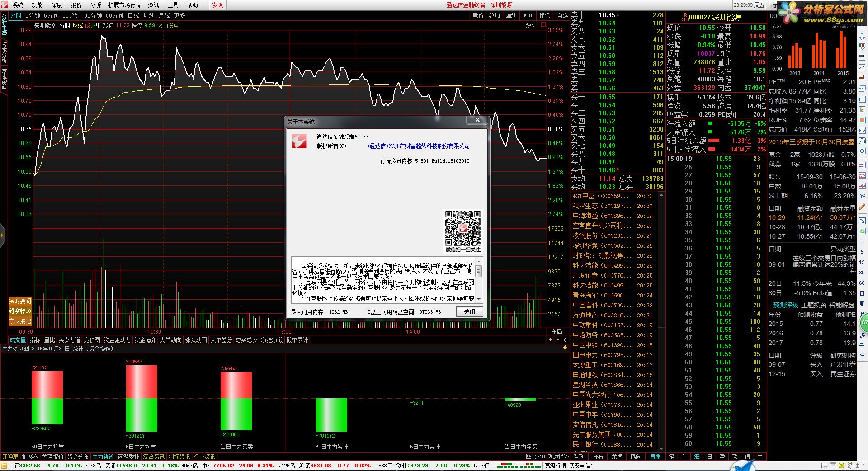Image resolution: width=868 pixels, height=471 pixels.
Task: Click the 关闭 button in About dialog
Action: tap(469, 311)
